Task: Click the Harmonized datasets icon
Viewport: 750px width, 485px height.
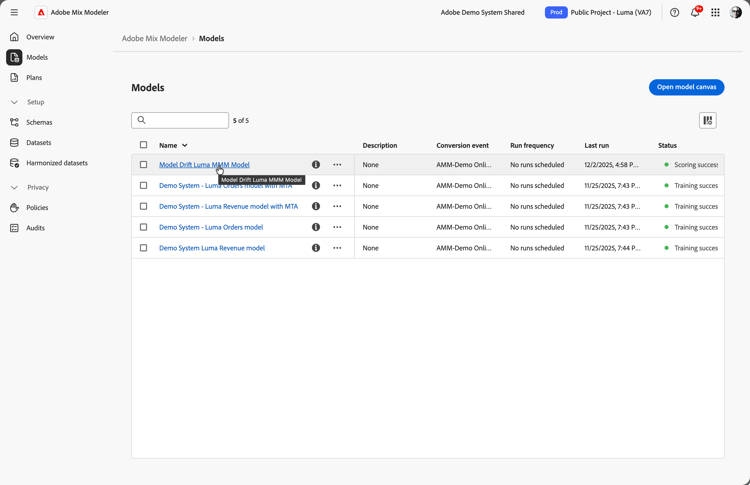Action: (14, 163)
